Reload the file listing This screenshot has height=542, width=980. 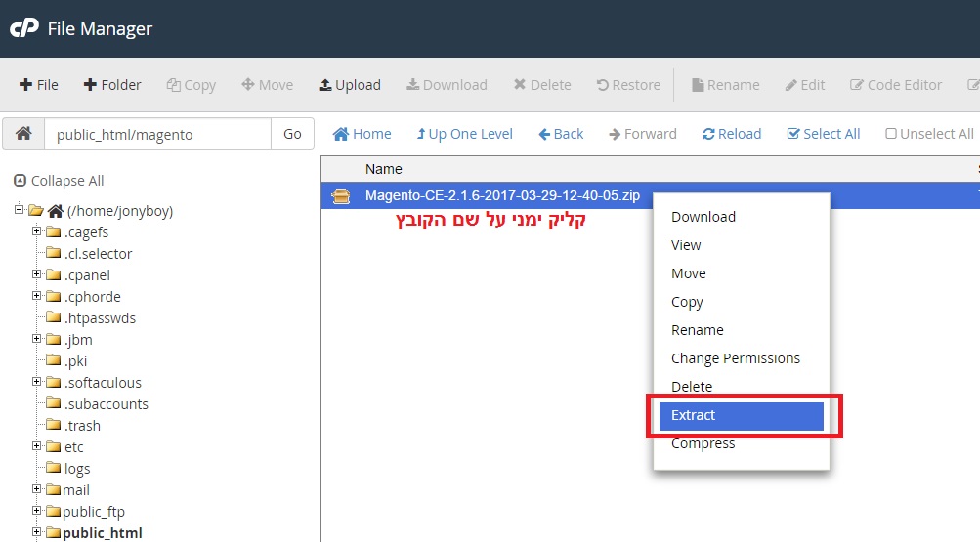coord(732,134)
